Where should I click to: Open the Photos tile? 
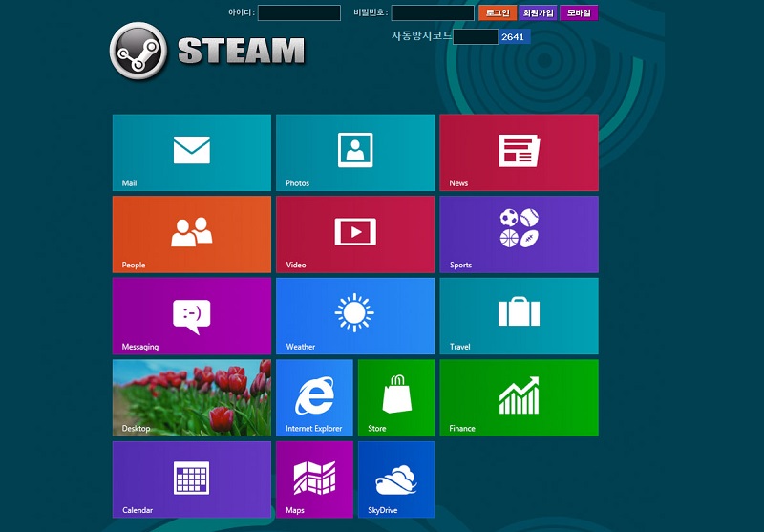click(x=355, y=153)
